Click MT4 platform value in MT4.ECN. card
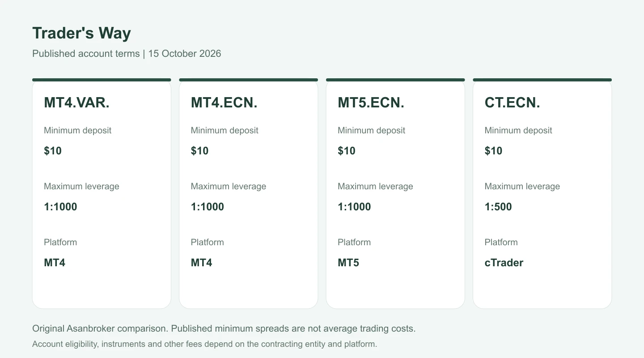This screenshot has width=644, height=358. click(x=202, y=263)
